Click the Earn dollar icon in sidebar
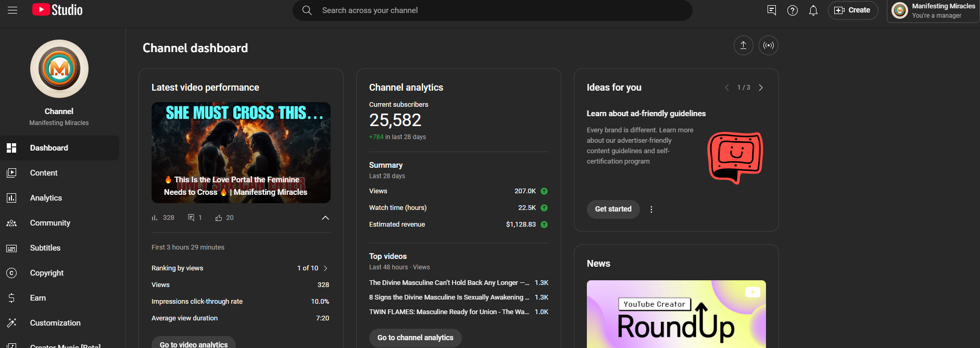Image resolution: width=980 pixels, height=348 pixels. coord(11,298)
